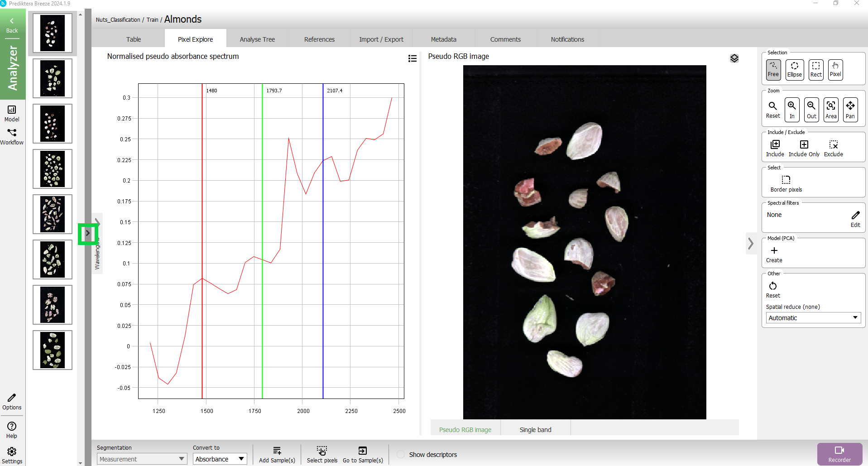Choose the Pan zoom tool
This screenshot has height=466, width=868.
click(x=850, y=110)
